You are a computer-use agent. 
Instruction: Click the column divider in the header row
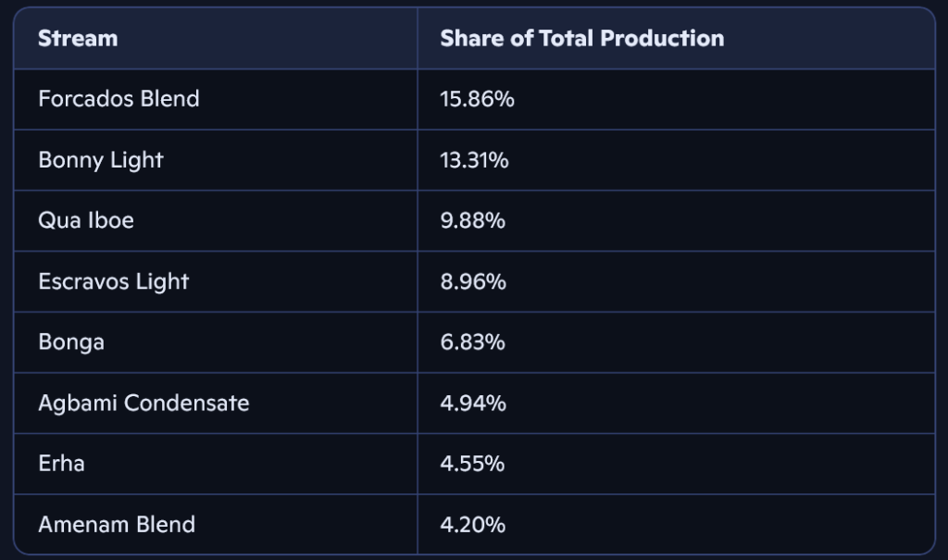coord(418,39)
